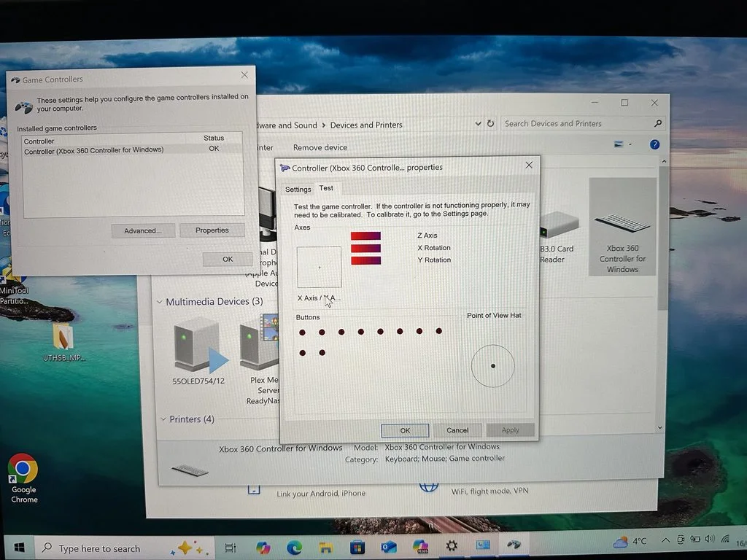Open Advanced game controller settings
The width and height of the screenshot is (747, 560).
click(143, 230)
